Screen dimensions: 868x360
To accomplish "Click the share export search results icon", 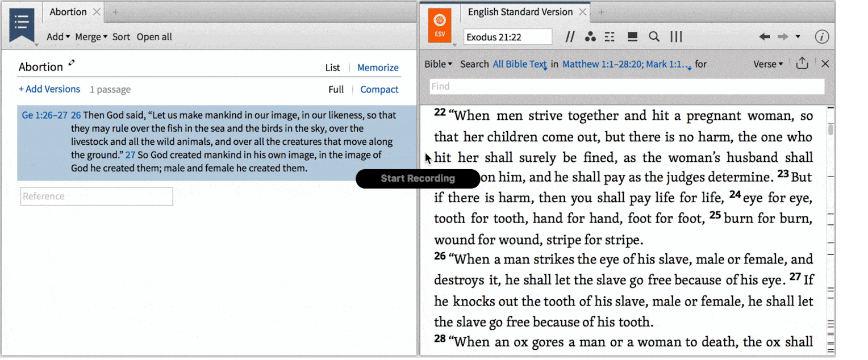I will [802, 64].
